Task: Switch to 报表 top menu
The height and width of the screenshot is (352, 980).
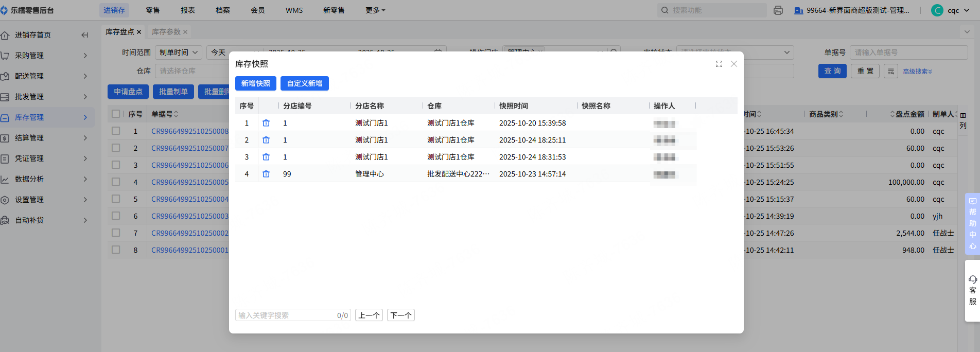Action: [x=188, y=10]
